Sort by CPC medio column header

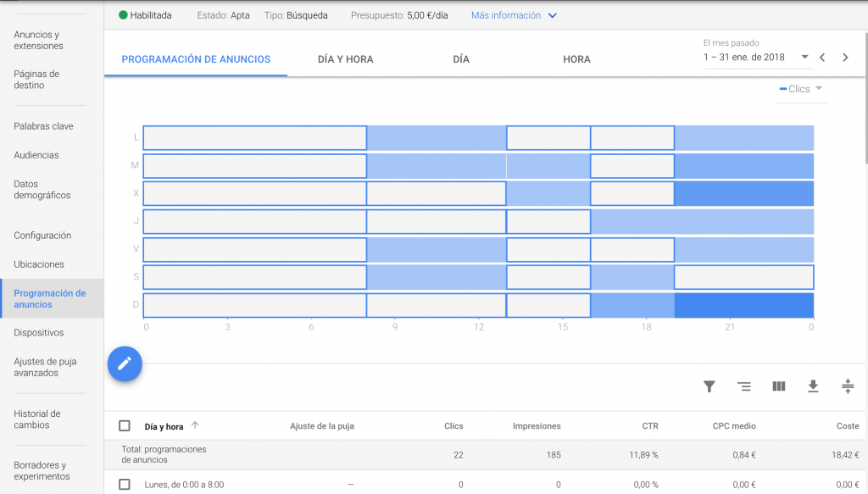click(734, 426)
